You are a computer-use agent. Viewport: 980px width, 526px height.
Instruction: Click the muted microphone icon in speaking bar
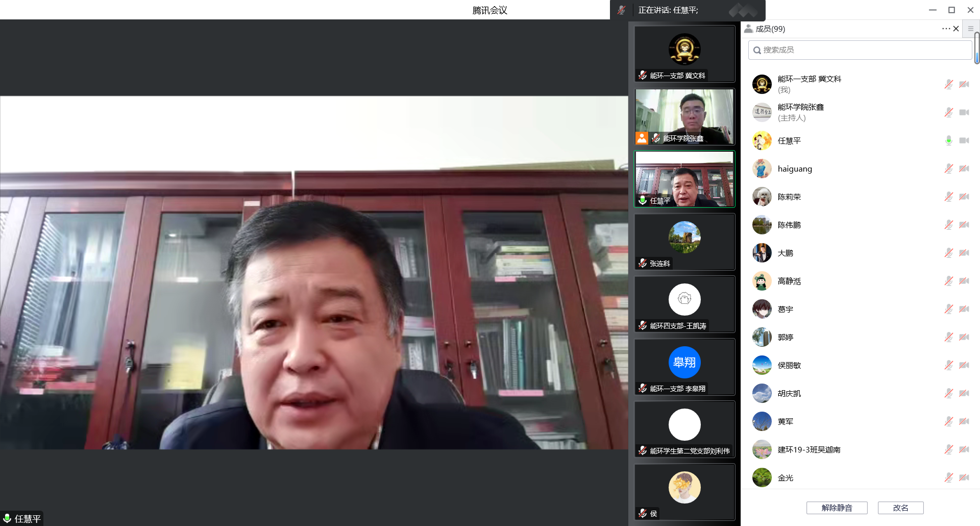tap(621, 10)
